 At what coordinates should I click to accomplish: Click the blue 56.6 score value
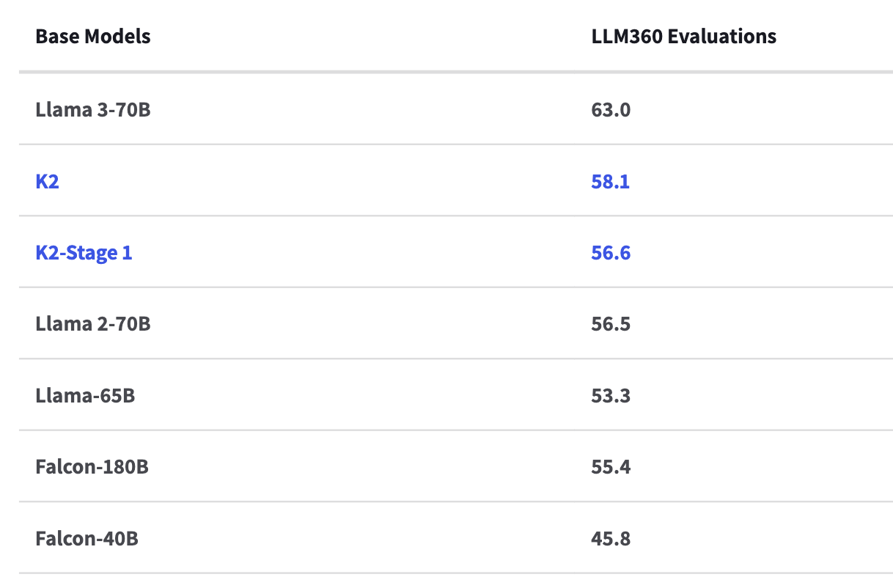611,253
